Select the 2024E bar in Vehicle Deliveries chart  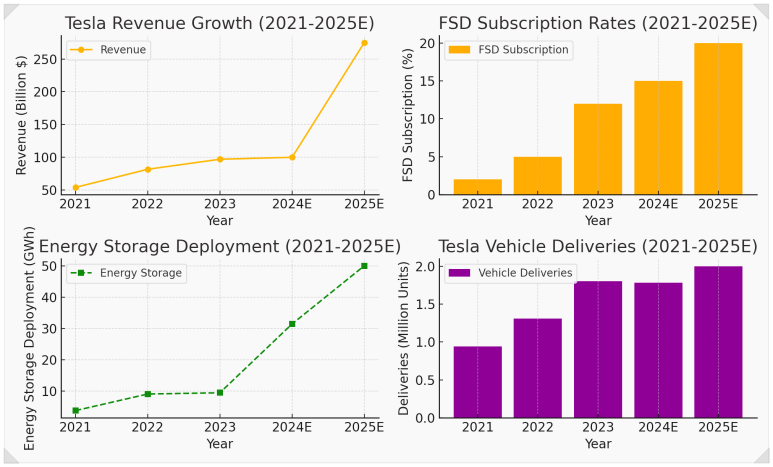click(x=658, y=350)
